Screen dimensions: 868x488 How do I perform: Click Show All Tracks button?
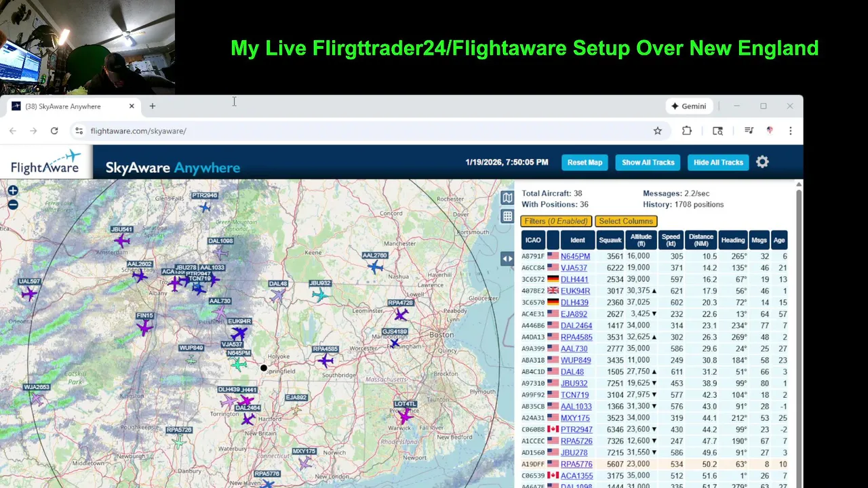(x=648, y=162)
